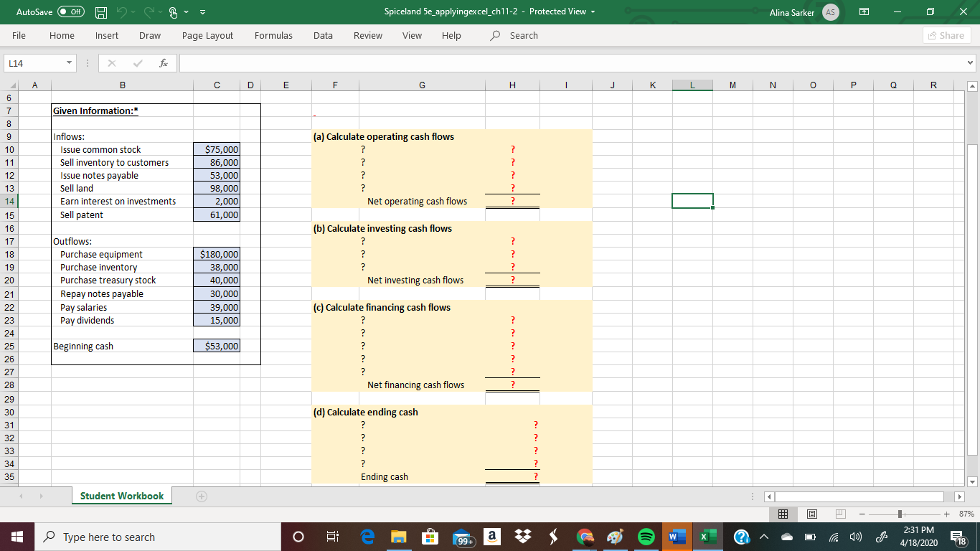Click the Insert Function (fx) icon
Image resolution: width=980 pixels, height=551 pixels.
pos(163,62)
